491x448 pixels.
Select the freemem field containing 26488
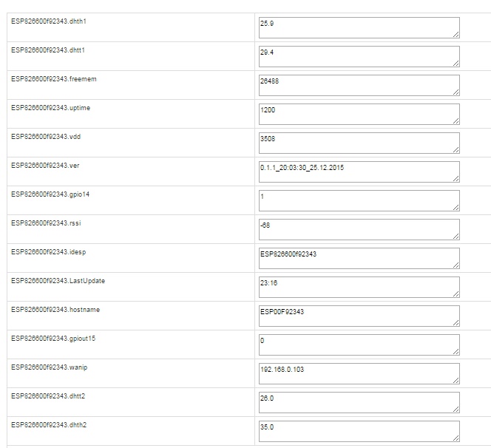click(x=359, y=85)
